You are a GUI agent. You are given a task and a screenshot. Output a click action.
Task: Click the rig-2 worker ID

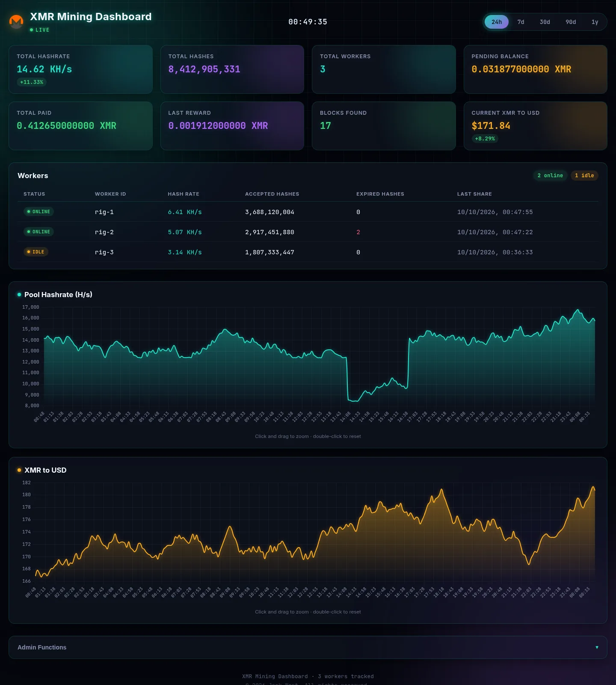(104, 232)
